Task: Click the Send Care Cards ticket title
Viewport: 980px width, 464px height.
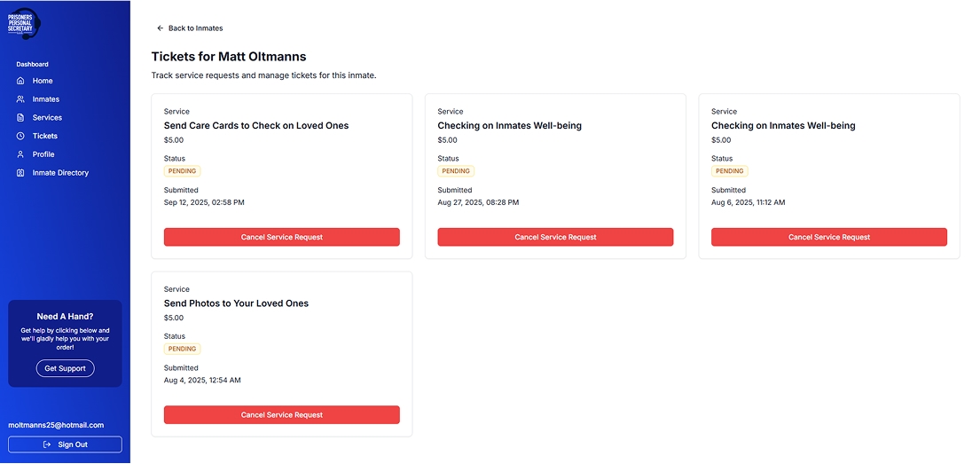Action: (256, 126)
